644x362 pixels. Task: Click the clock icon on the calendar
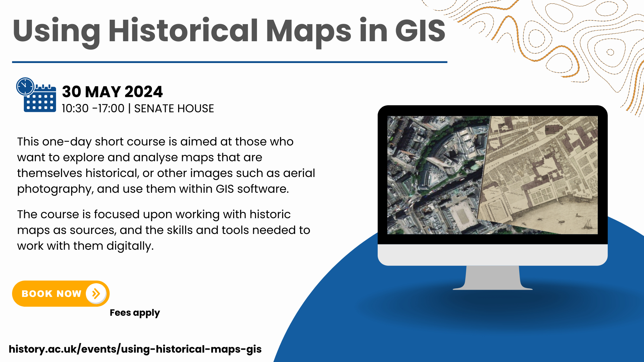tap(25, 86)
